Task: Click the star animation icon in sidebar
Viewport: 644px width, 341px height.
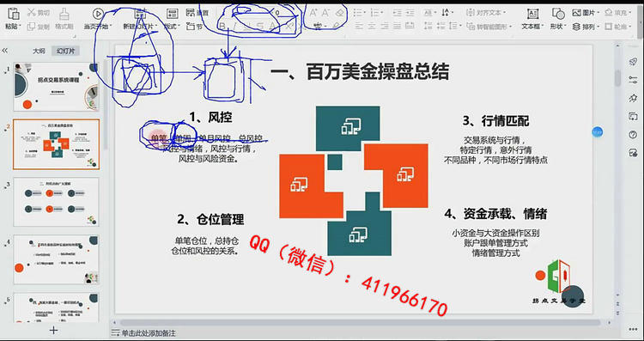Action: click(x=633, y=98)
